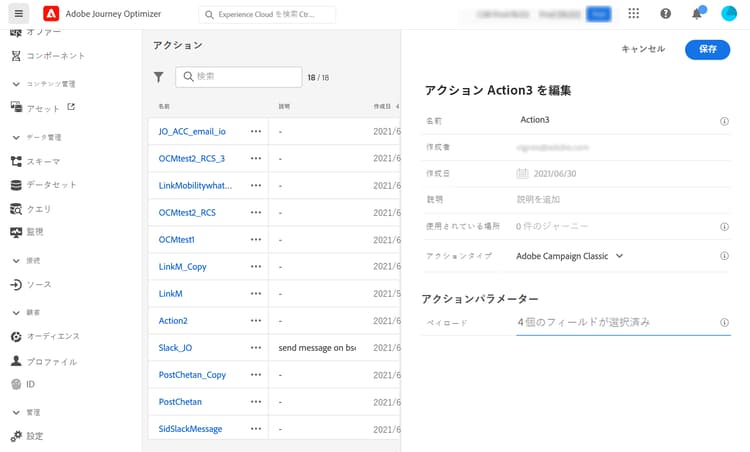This screenshot has height=452, width=750.
Task: Open the OCMtest2_RCS_3 action
Action: pos(191,158)
